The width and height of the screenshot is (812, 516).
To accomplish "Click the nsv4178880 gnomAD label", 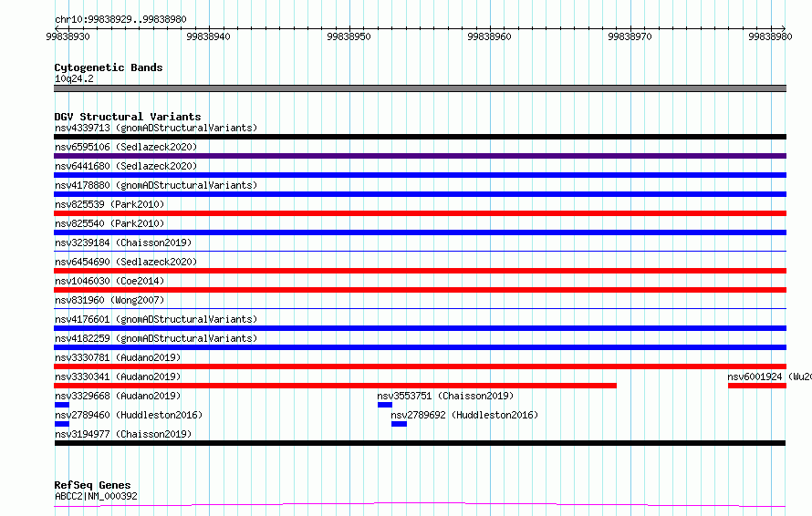I will (x=156, y=185).
